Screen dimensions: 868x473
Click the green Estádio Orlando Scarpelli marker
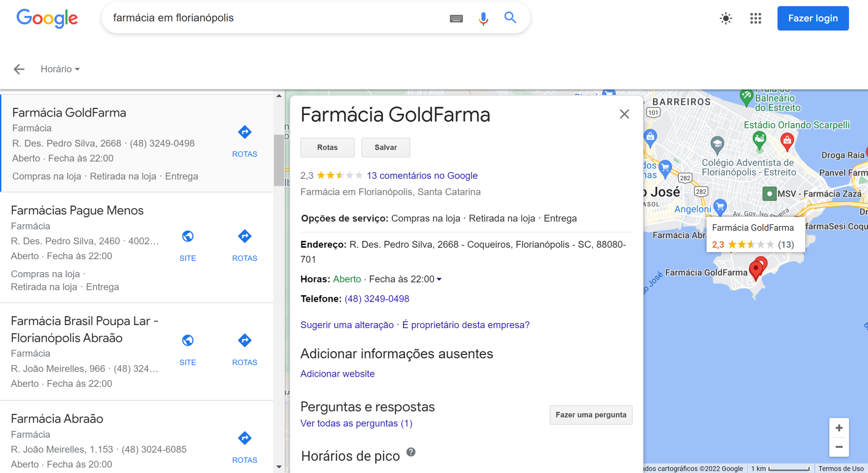coord(759,140)
